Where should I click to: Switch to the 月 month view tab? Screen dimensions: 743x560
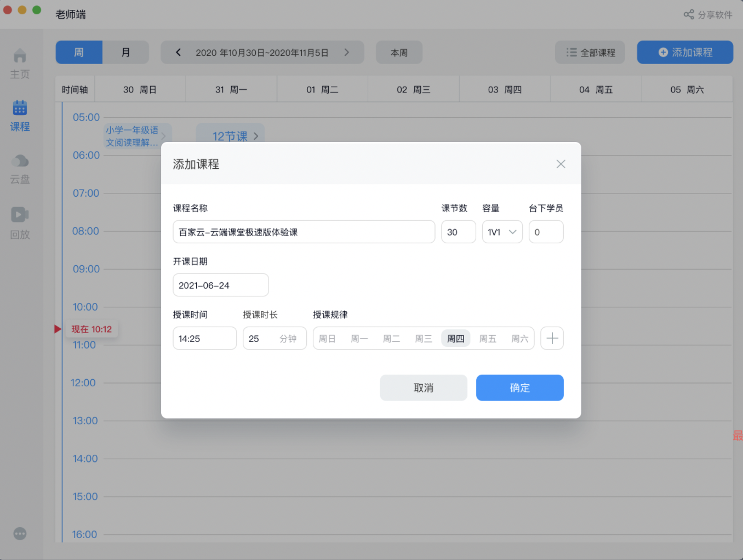pos(125,52)
